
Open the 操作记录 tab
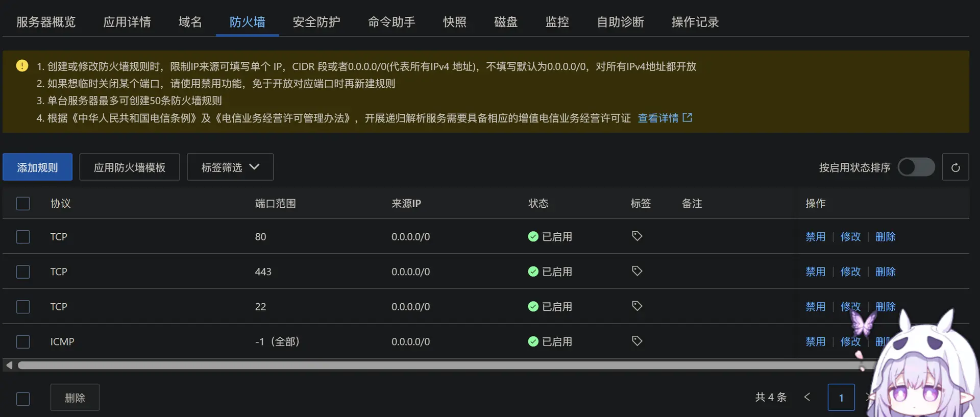(695, 22)
